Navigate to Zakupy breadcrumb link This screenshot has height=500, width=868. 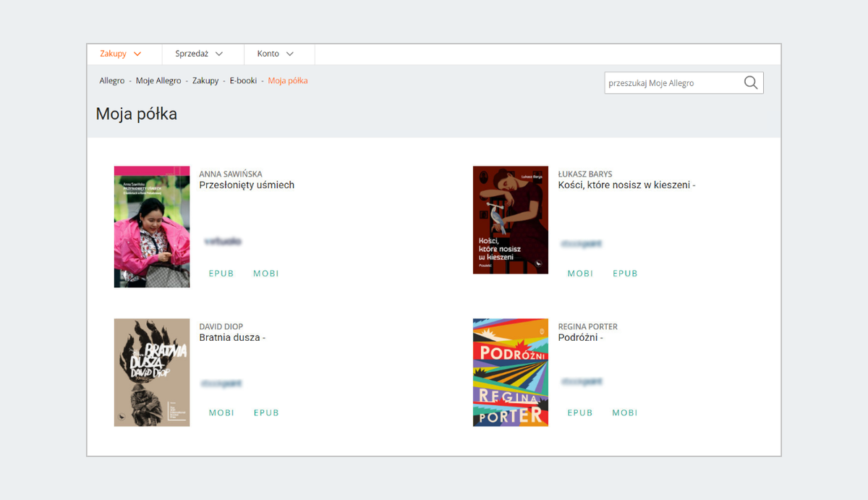tap(205, 80)
